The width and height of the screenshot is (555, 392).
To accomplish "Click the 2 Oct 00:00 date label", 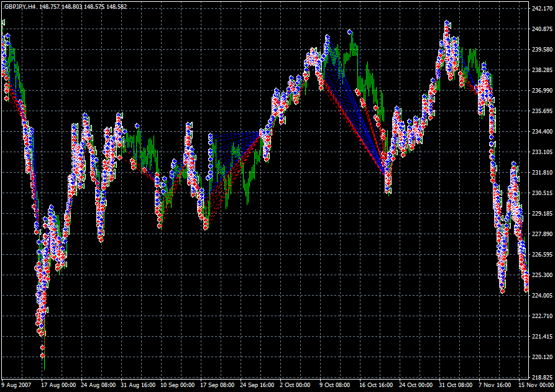I will 296,385.
